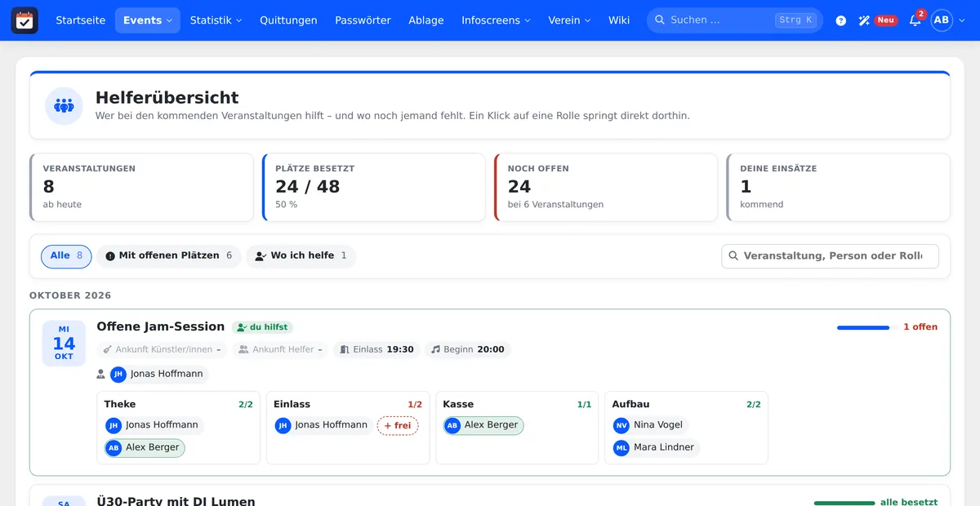Click the magnifier icon in the navbar search
980x506 pixels.
pos(661,20)
